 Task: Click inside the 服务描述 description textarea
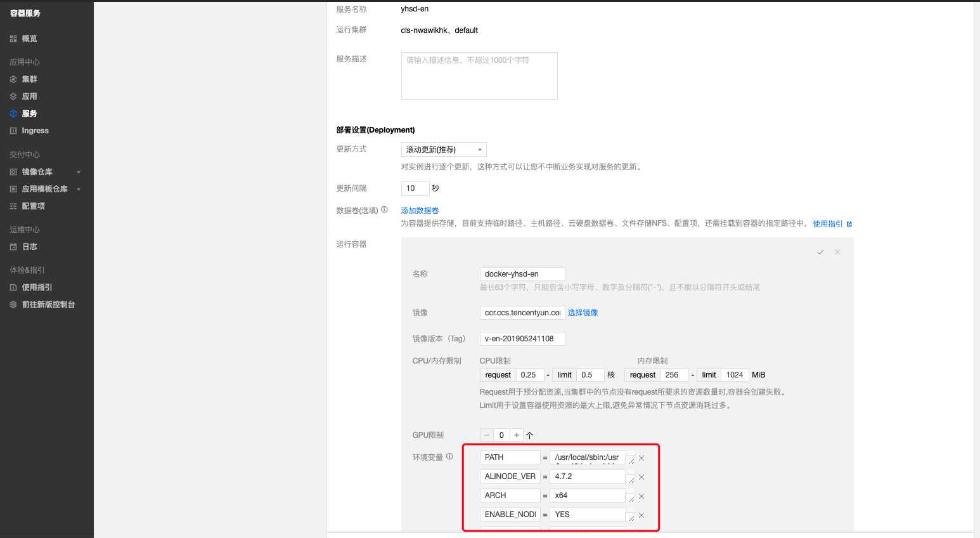click(x=479, y=75)
